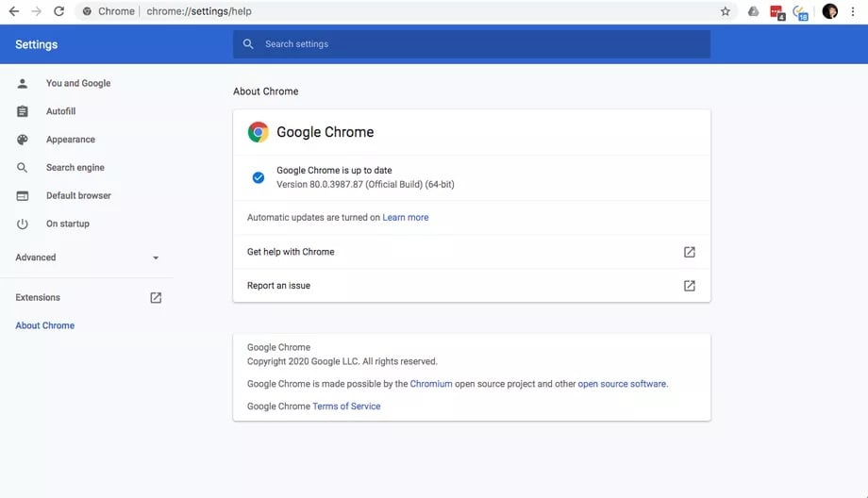Open You and Google settings
The image size is (868, 498).
click(78, 83)
